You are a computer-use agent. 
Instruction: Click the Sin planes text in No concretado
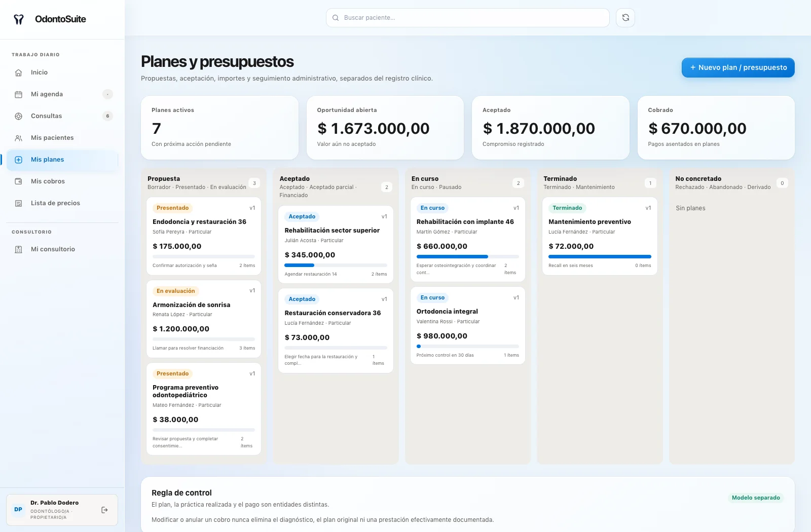point(690,208)
